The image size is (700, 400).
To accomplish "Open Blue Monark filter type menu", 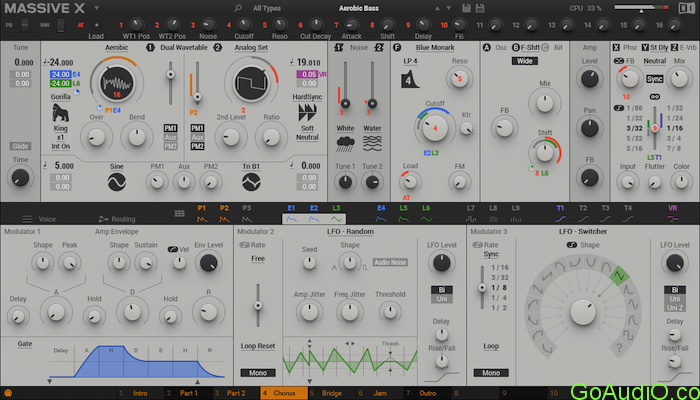I will (435, 47).
